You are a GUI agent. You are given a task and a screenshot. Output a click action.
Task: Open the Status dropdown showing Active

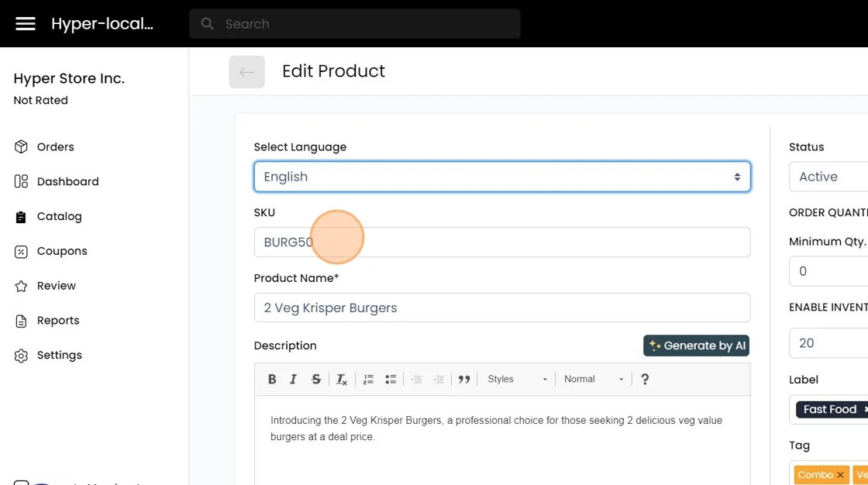point(829,177)
